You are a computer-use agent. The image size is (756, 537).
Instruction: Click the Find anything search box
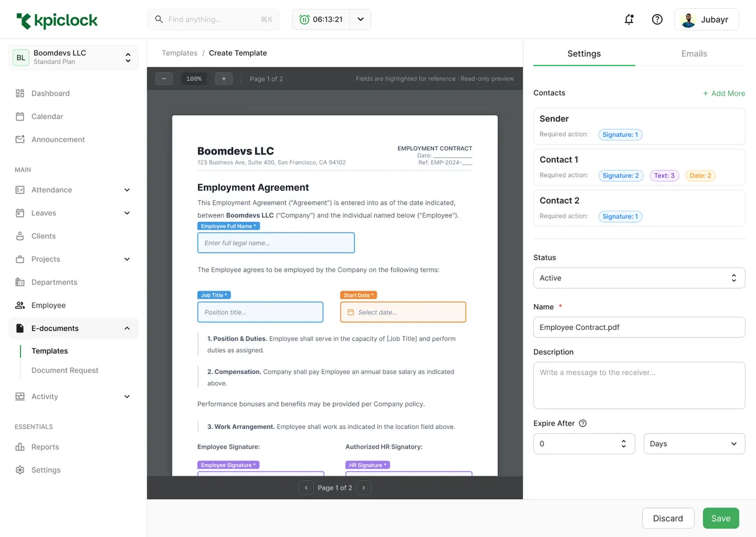pyautogui.click(x=213, y=19)
